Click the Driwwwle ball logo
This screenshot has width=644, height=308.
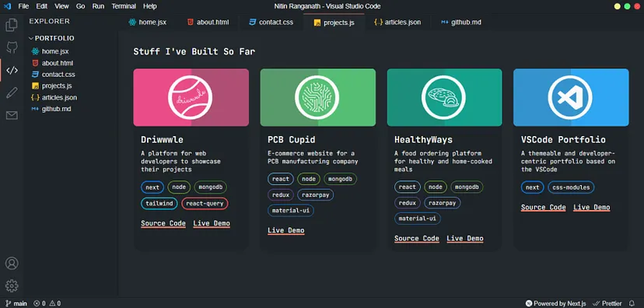(190, 97)
